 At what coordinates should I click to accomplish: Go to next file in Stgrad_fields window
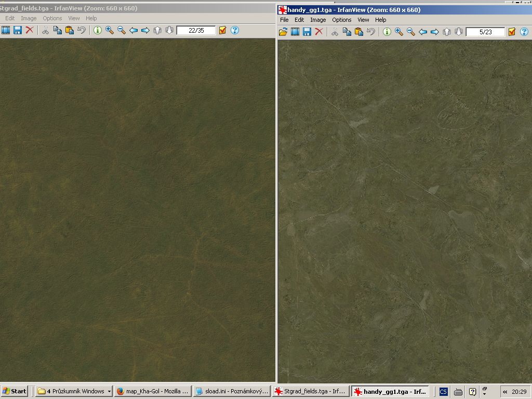coord(145,30)
